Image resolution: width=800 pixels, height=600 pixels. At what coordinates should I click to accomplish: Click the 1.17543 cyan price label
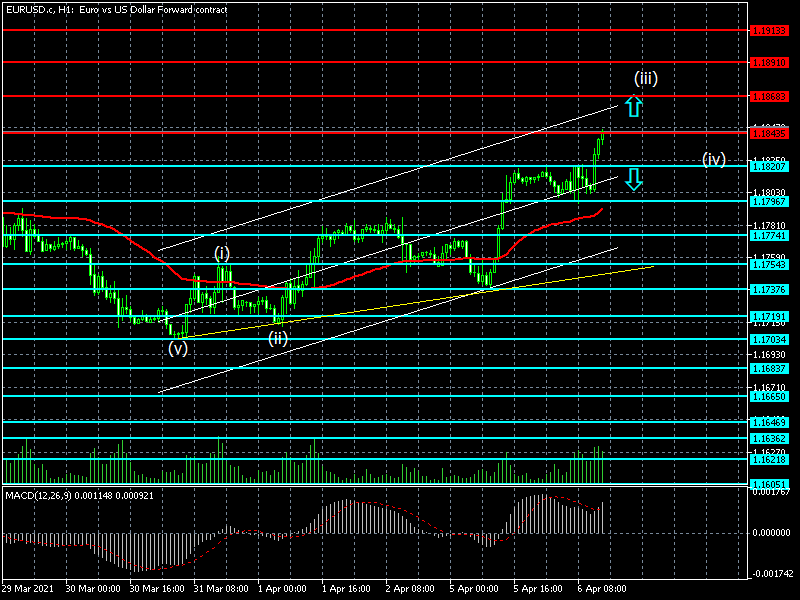point(769,264)
